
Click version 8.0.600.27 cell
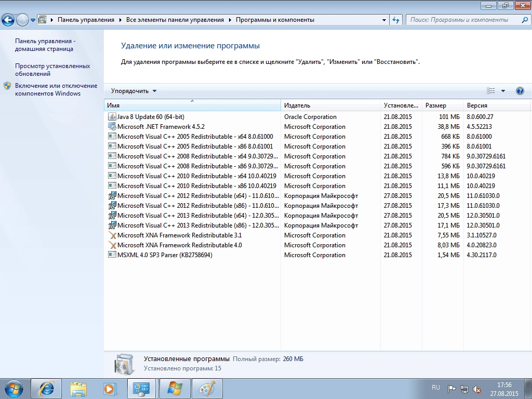tap(480, 117)
